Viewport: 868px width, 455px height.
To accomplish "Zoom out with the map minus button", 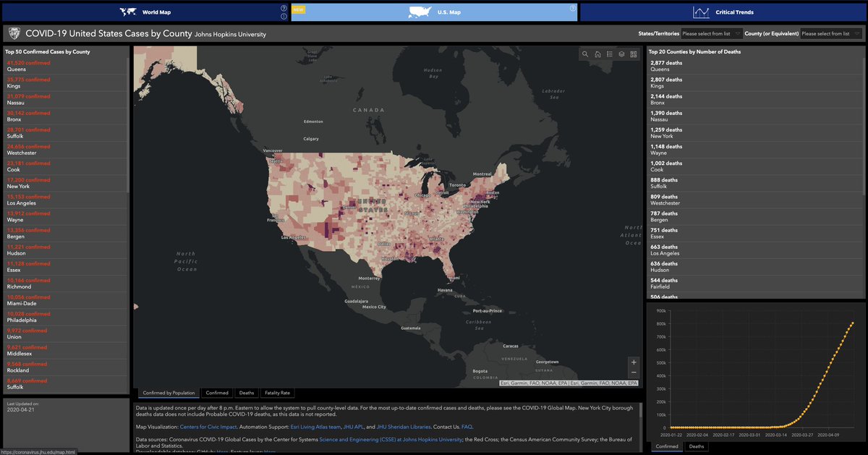I will [634, 372].
